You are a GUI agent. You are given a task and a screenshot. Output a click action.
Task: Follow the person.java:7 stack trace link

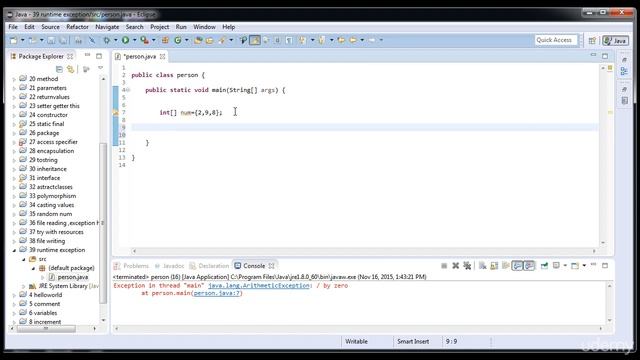[217, 293]
